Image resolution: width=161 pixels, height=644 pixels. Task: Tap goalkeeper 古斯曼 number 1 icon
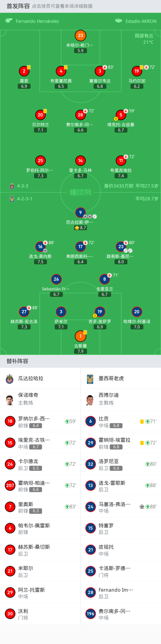pyautogui.click(x=80, y=336)
